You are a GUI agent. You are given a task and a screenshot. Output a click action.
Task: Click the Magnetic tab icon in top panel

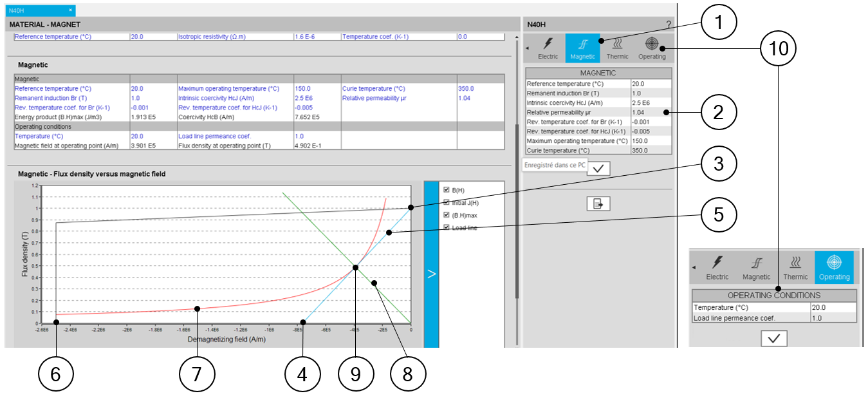click(x=582, y=48)
